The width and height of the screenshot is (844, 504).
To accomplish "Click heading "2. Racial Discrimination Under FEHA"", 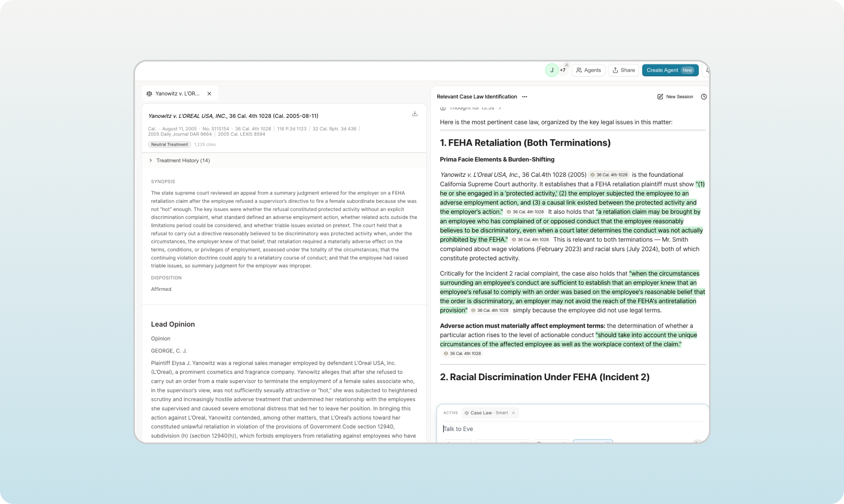I will pyautogui.click(x=545, y=377).
